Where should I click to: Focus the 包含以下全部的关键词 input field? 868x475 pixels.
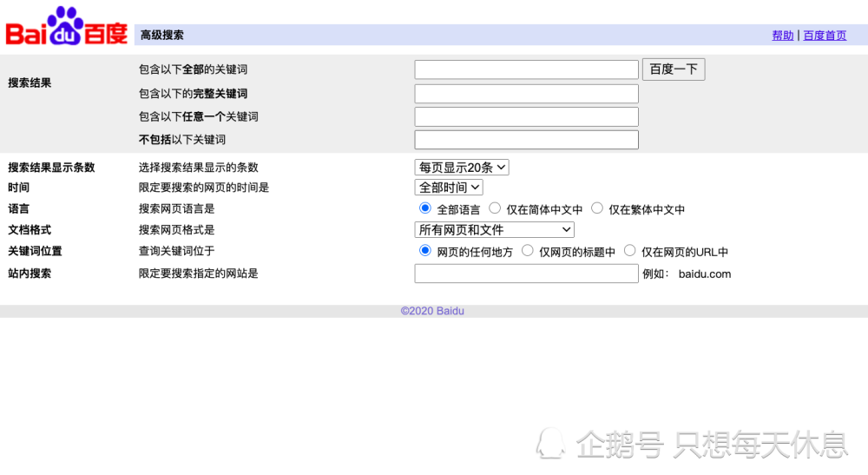click(527, 69)
